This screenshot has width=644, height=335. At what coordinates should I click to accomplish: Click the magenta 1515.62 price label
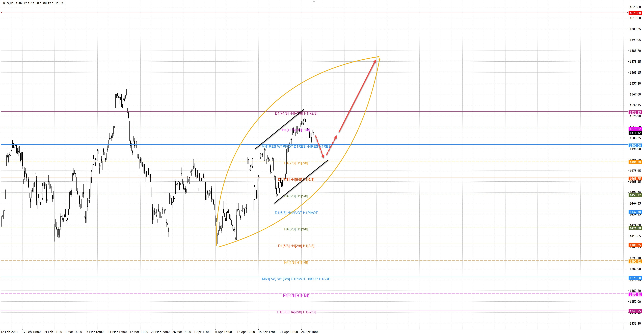click(635, 129)
